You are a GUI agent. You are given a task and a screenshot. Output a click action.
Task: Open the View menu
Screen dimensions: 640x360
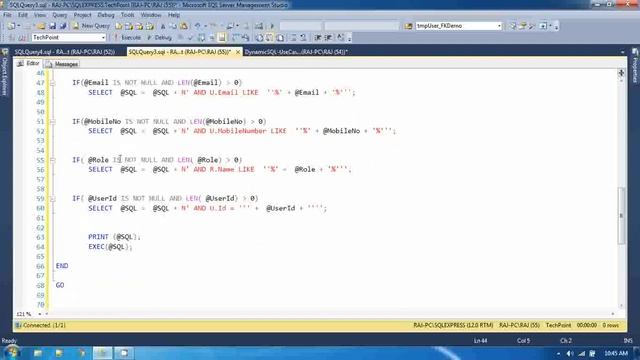tap(40, 15)
